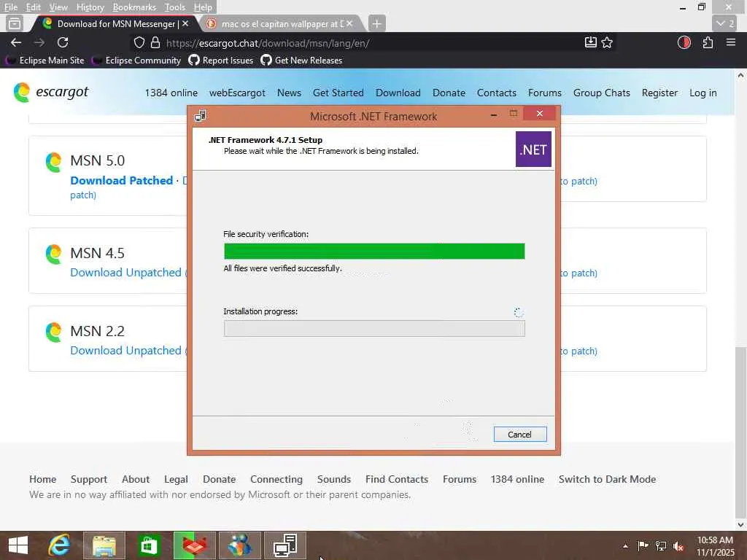Open Get New Releases bookmark
Screen dimensions: 747x560
point(301,61)
